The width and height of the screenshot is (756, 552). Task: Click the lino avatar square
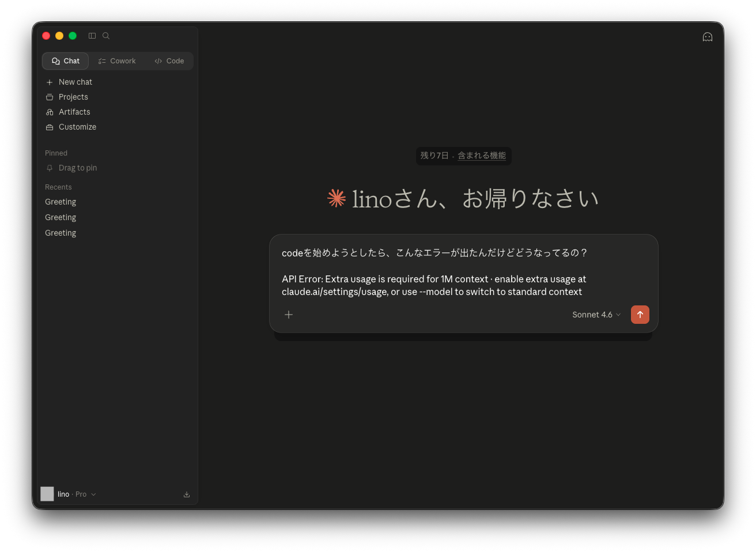(47, 494)
